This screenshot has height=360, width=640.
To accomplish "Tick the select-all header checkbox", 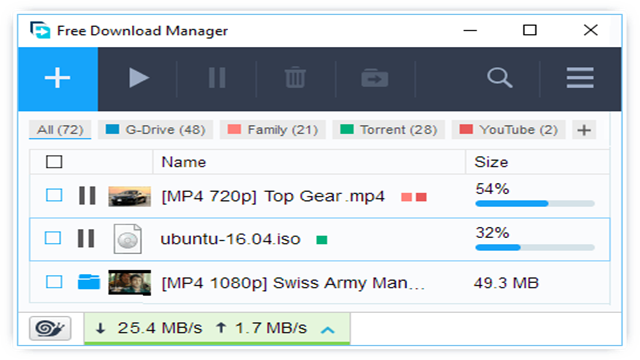I will tap(54, 162).
